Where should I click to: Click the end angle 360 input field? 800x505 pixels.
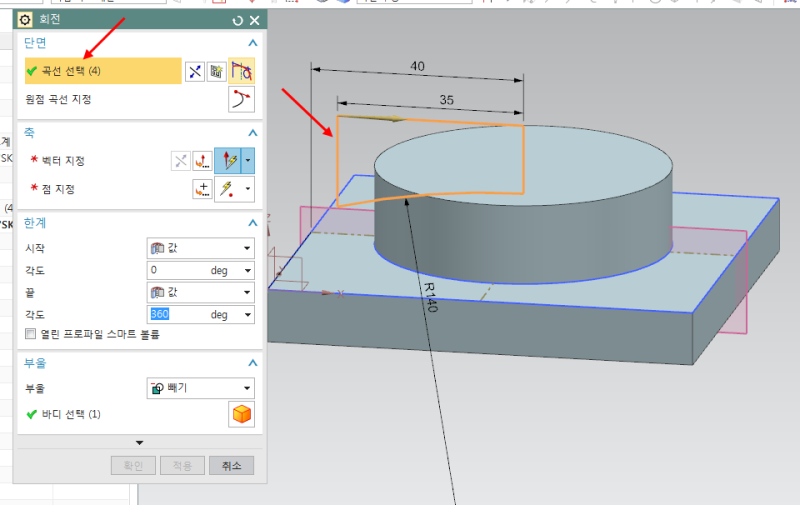tap(177, 314)
